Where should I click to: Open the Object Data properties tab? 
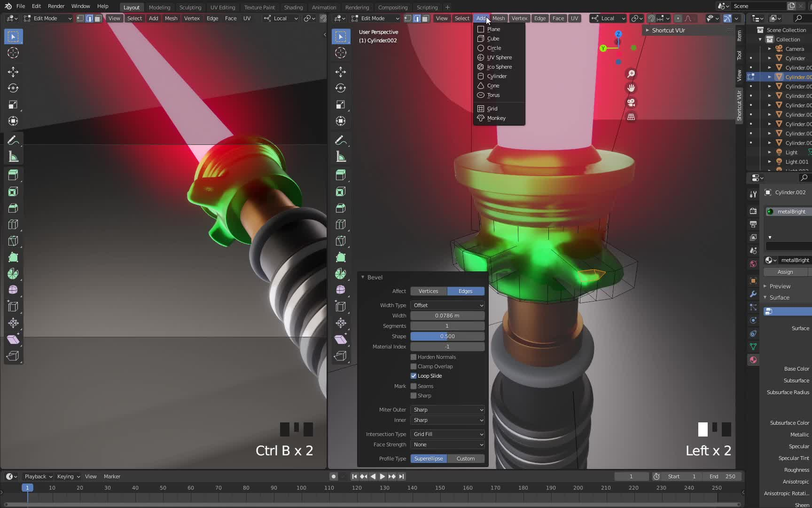[753, 347]
